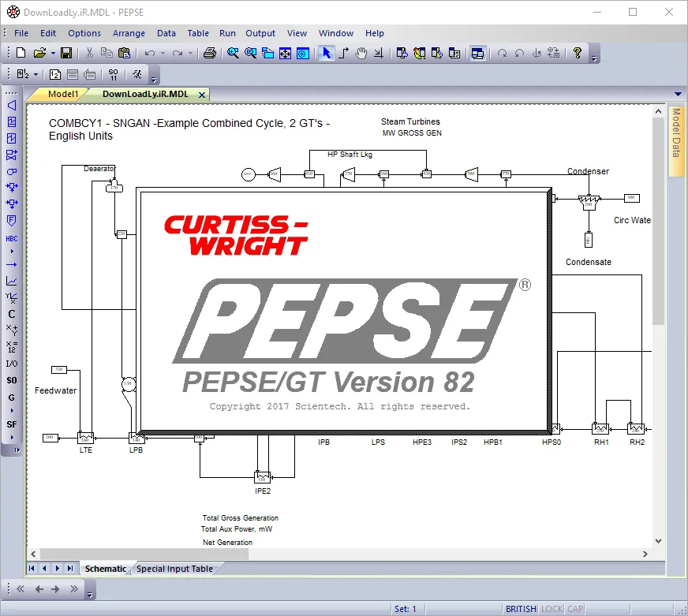
Task: Switch to the Special Input Table tab
Action: tap(174, 569)
